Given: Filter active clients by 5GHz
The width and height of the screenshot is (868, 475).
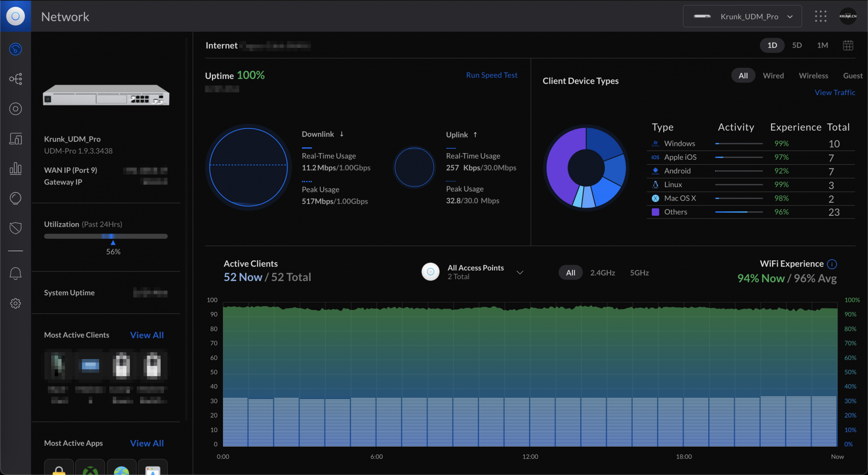Looking at the screenshot, I should tap(639, 273).
